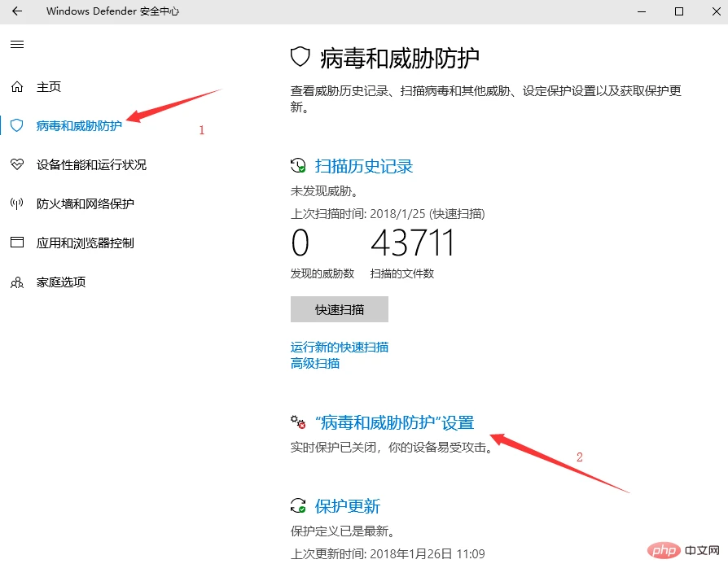Open the 保护更新 link
The height and width of the screenshot is (577, 728).
348,506
